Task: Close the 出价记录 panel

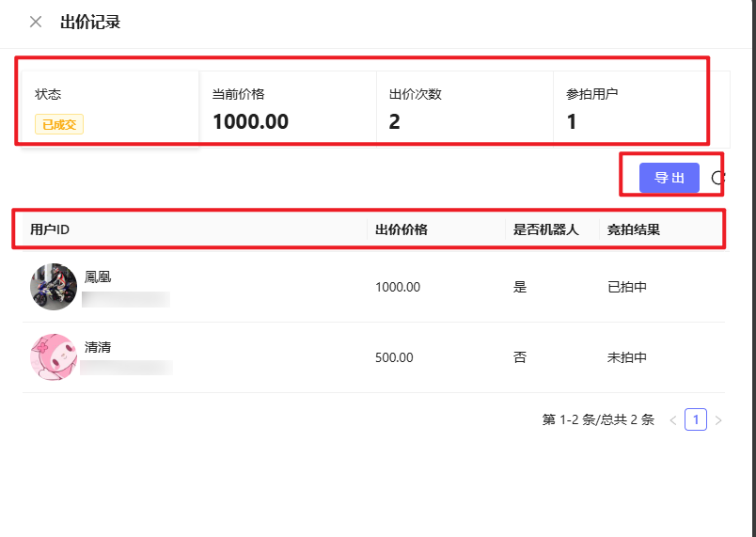Action: tap(36, 22)
